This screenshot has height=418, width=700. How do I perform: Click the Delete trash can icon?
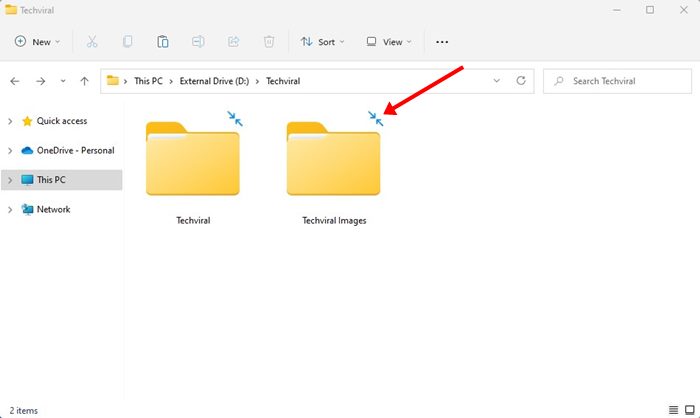pos(268,42)
